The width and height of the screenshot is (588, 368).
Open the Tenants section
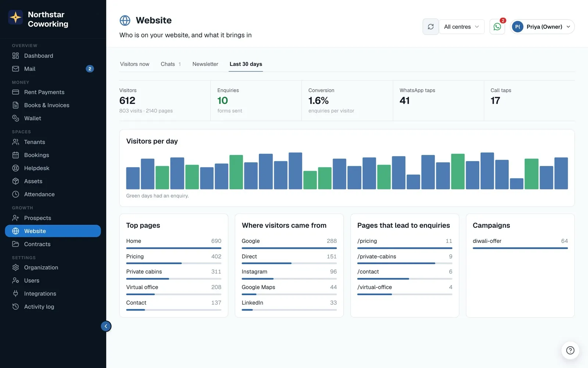tap(53, 142)
